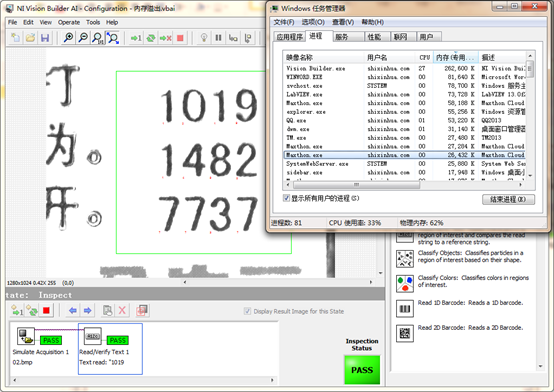The height and width of the screenshot is (392, 554).
Task: Open the Help menu in Vision Builder
Action: tap(112, 22)
